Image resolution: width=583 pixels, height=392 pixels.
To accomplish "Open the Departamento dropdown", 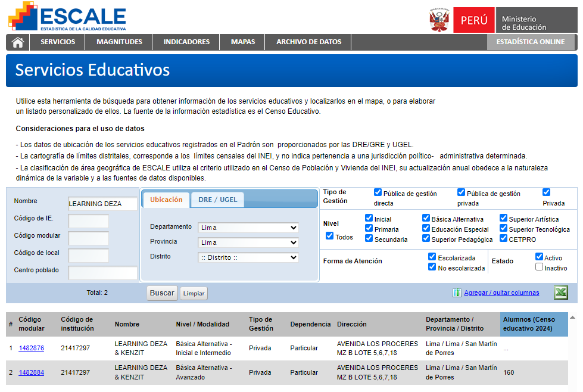I will coord(248,228).
